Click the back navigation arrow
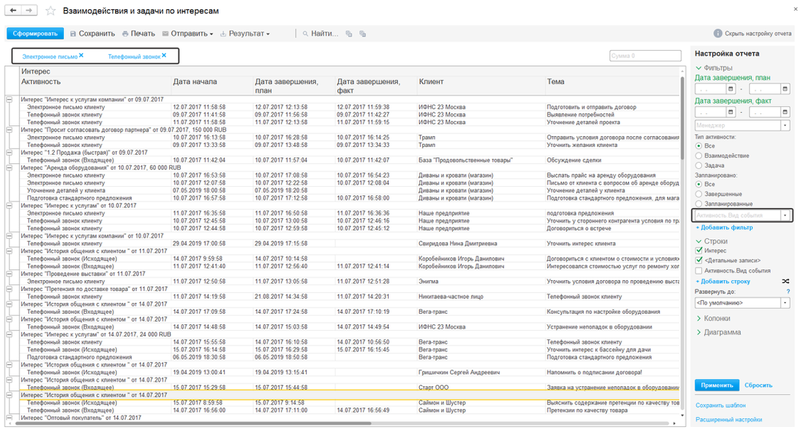Screen dimensions: 800x429 pyautogui.click(x=12, y=11)
